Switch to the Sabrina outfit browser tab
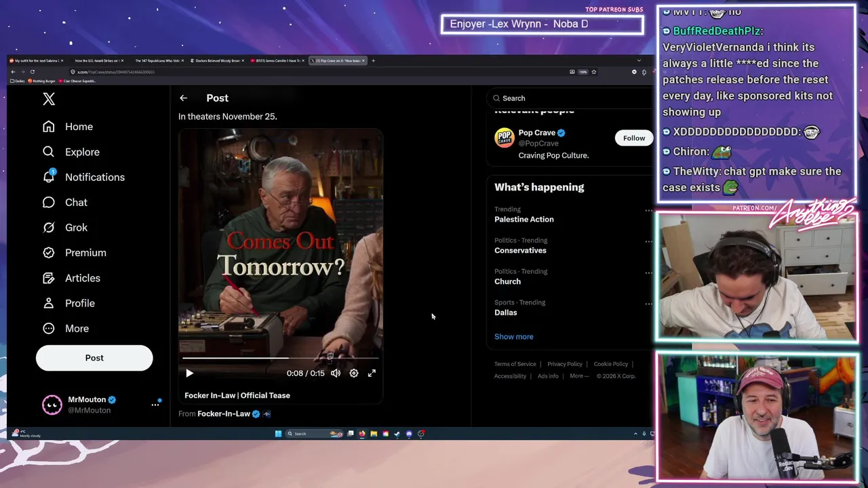 36,60
